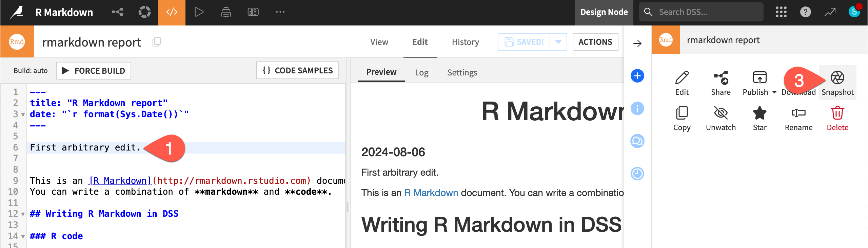The width and height of the screenshot is (868, 248).
Task: Open the dropdown arrow beside SAVED button
Action: click(x=558, y=42)
